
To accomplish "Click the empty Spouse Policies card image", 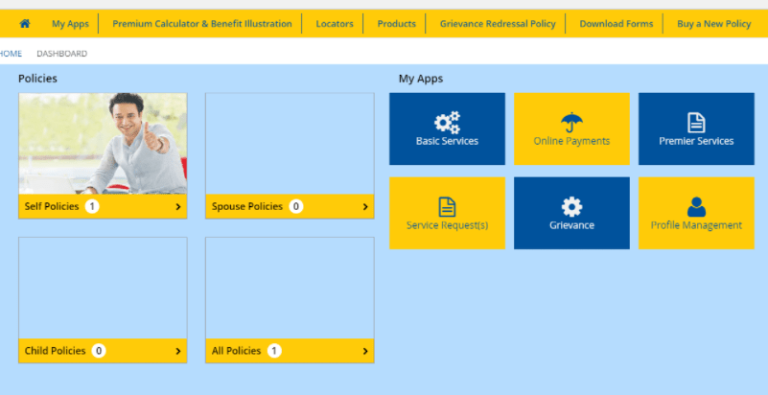I will [x=290, y=144].
